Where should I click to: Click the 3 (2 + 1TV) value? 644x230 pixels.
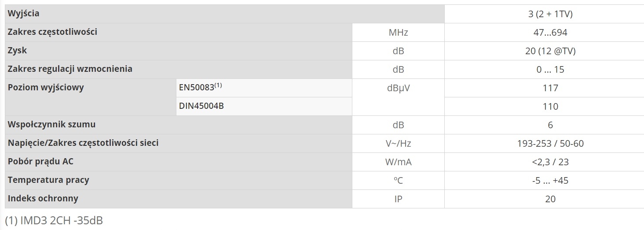(x=550, y=14)
